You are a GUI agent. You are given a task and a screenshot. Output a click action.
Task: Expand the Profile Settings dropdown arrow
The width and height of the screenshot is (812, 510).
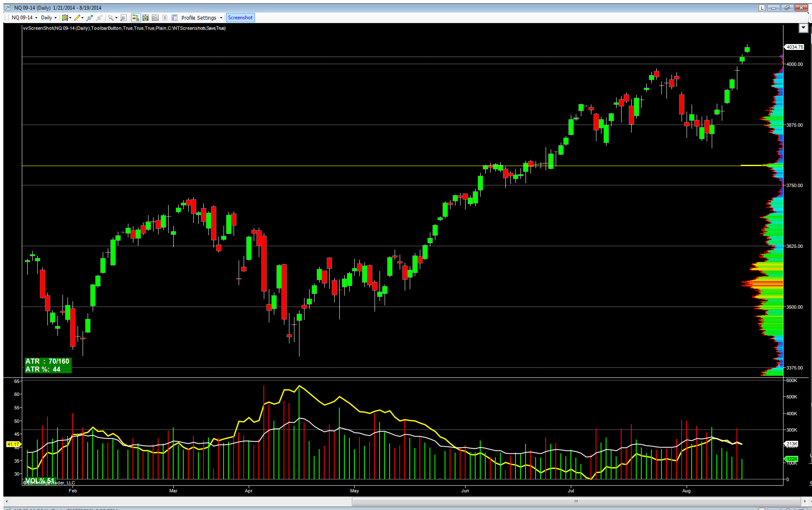pyautogui.click(x=221, y=18)
